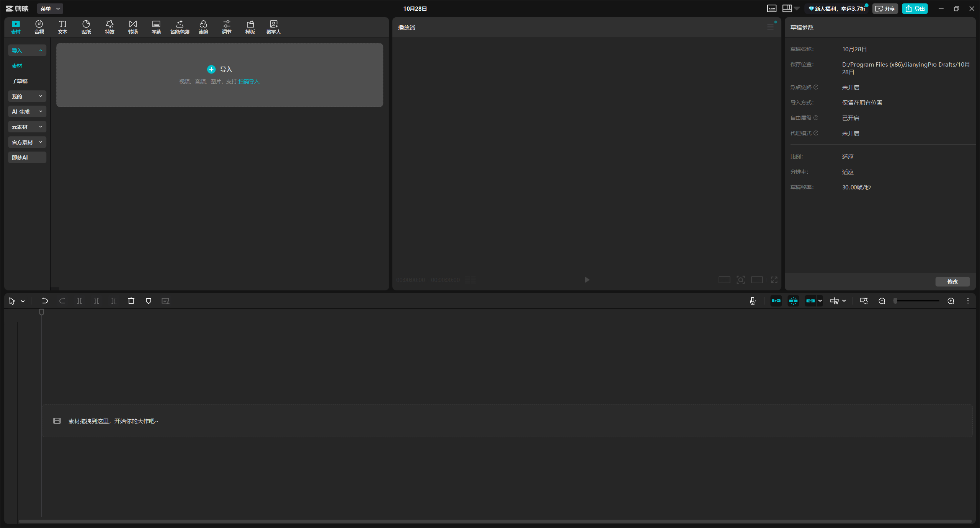Image resolution: width=980 pixels, height=528 pixels.
Task: Click the 扫码导入 link
Action: pyautogui.click(x=249, y=81)
